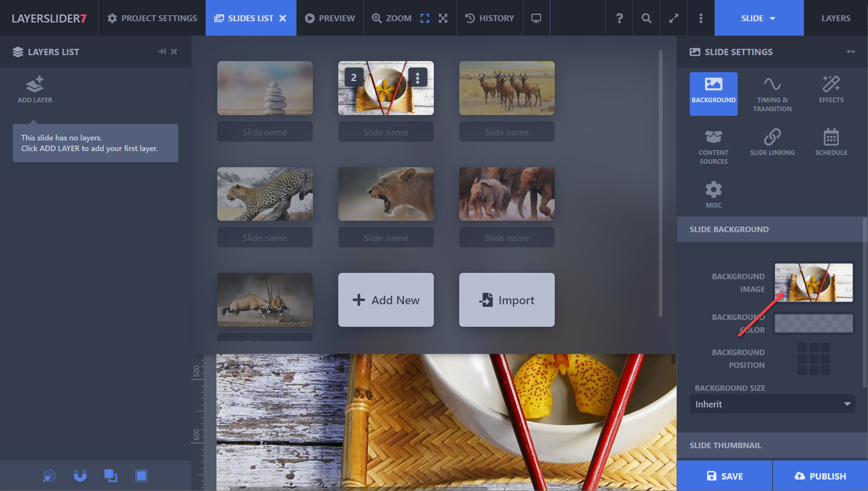Click the background color swatch
Image resolution: width=868 pixels, height=491 pixels.
(813, 323)
